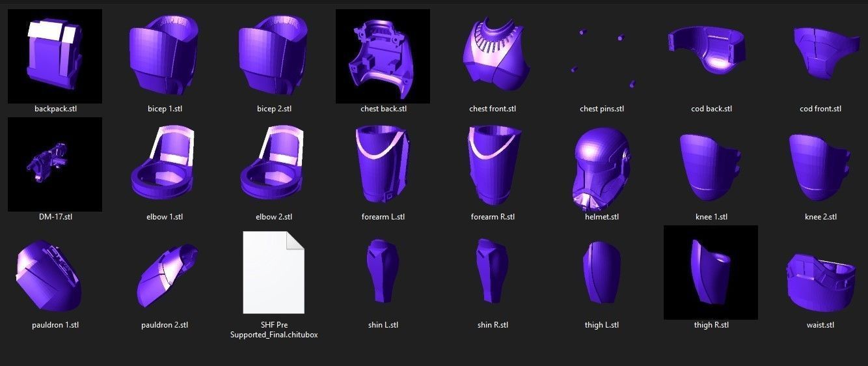Click the 'elbow 2.stl' file name

[274, 217]
